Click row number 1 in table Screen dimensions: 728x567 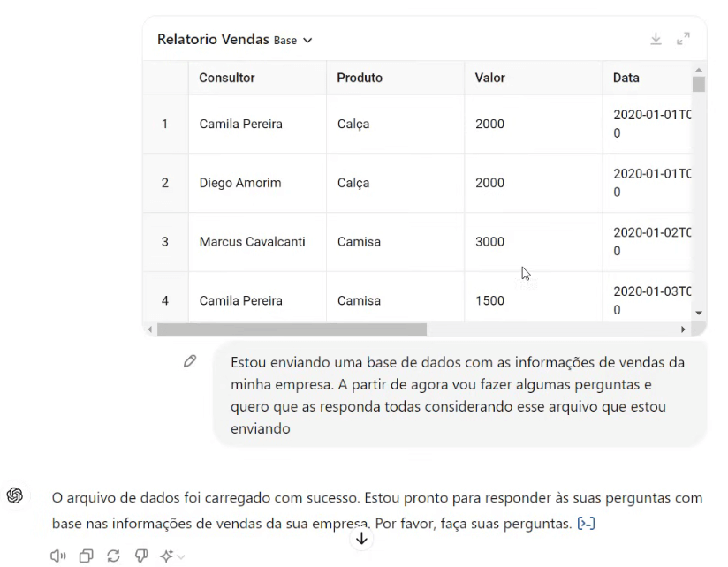coord(165,124)
